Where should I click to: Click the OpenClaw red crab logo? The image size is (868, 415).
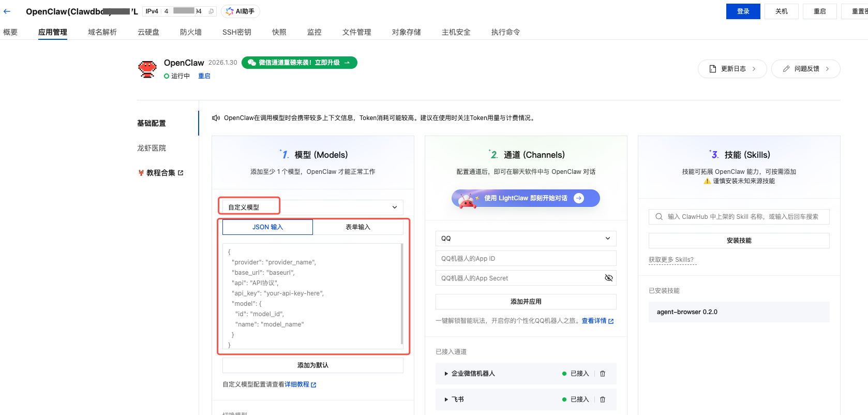pos(147,69)
